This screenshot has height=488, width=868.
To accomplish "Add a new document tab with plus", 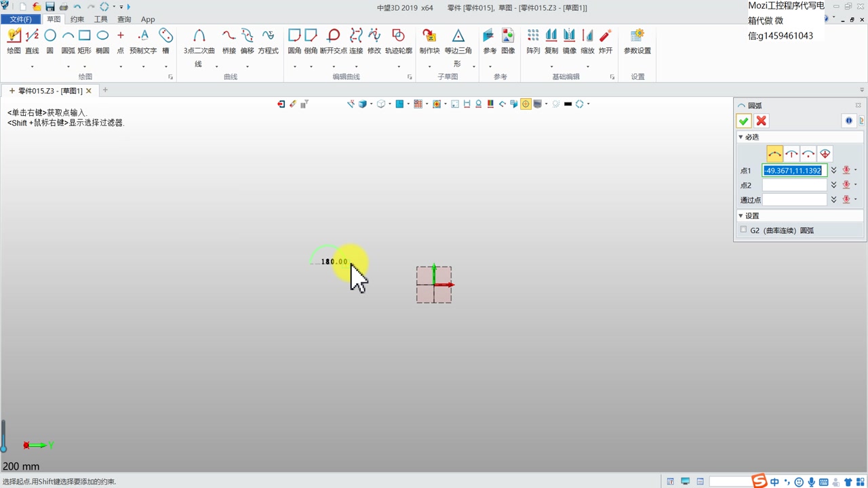I will pos(105,90).
